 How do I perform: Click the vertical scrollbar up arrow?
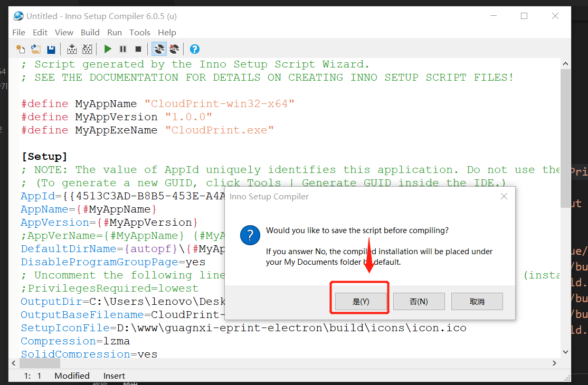click(x=565, y=64)
